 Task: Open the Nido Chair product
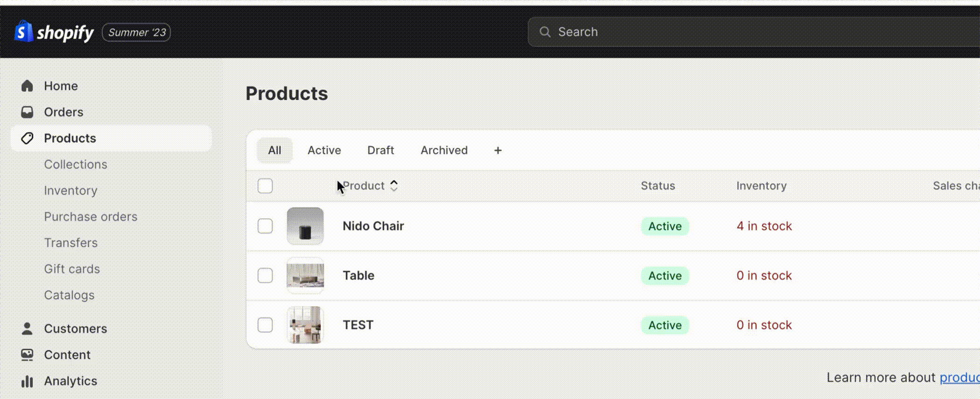click(373, 226)
